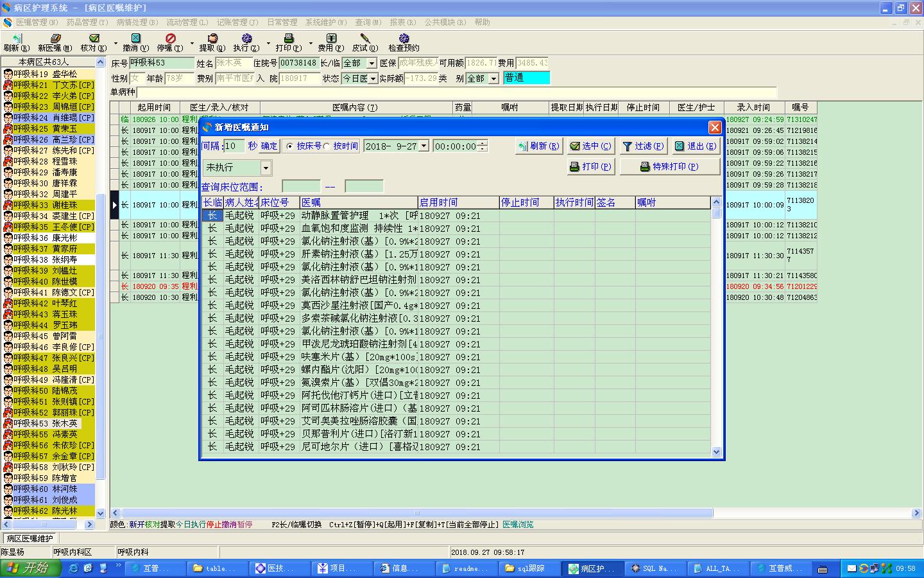Click the dialog list vertical scrollbar down arrow

click(717, 451)
